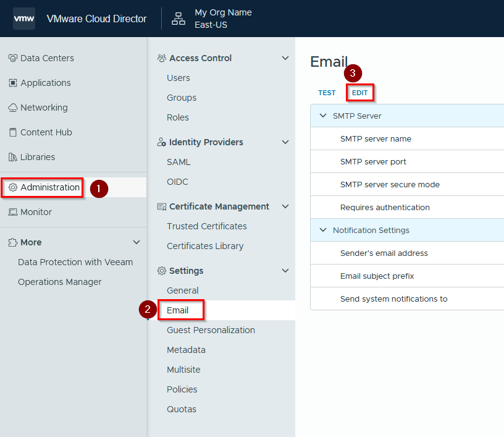Click the Data Centers icon

13,58
